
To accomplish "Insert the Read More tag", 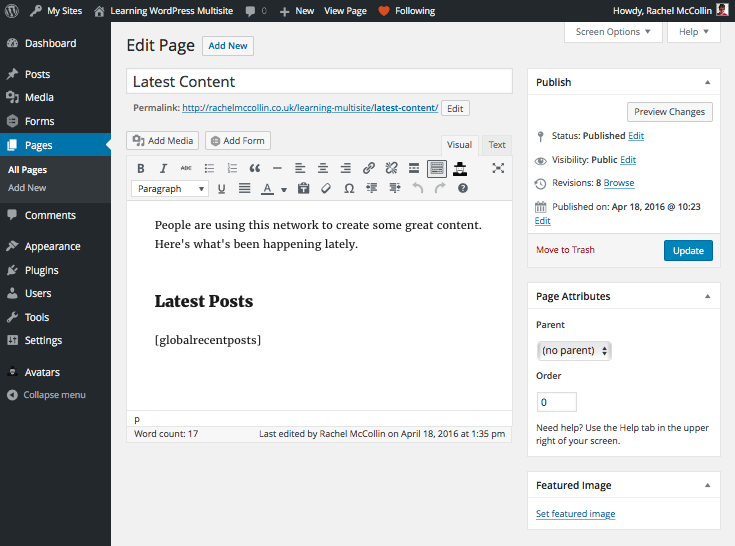I will point(414,168).
